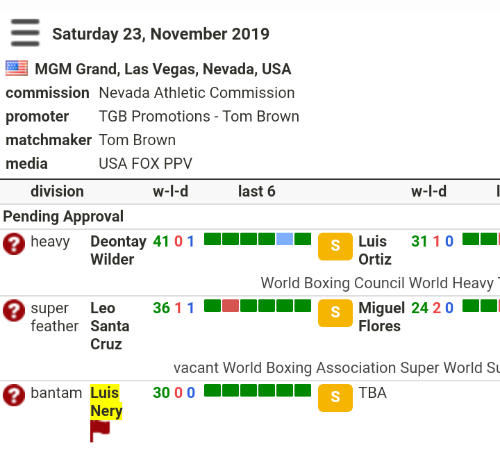The width and height of the screenshot is (500, 457).
Task: Click the division column header
Action: 57,191
